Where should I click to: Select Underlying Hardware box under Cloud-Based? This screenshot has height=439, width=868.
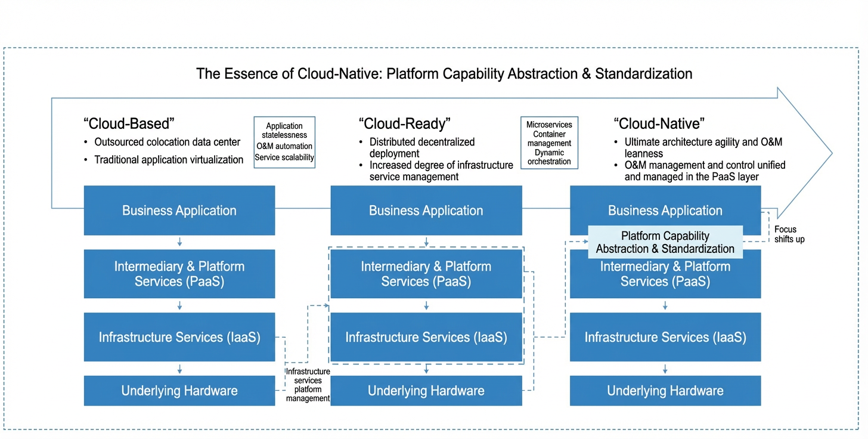pos(179,391)
